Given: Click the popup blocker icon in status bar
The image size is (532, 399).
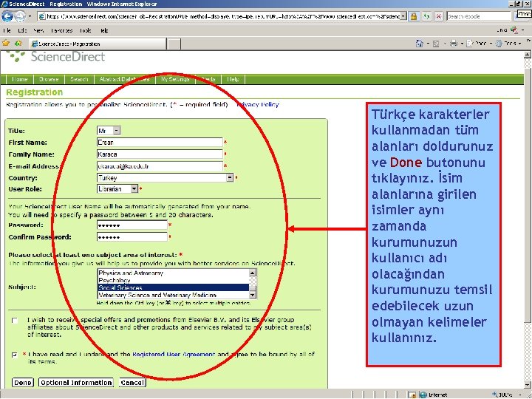Looking at the screenshot, I should coord(412,395).
